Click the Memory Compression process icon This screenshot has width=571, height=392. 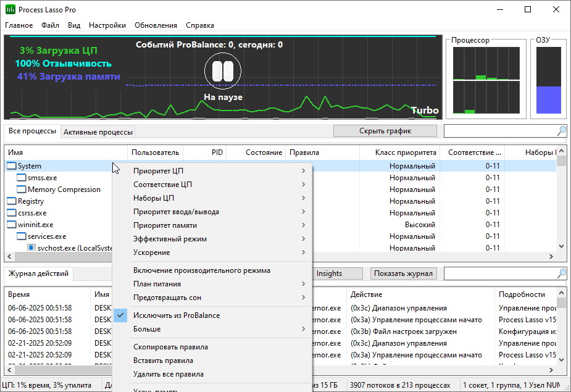[22, 190]
